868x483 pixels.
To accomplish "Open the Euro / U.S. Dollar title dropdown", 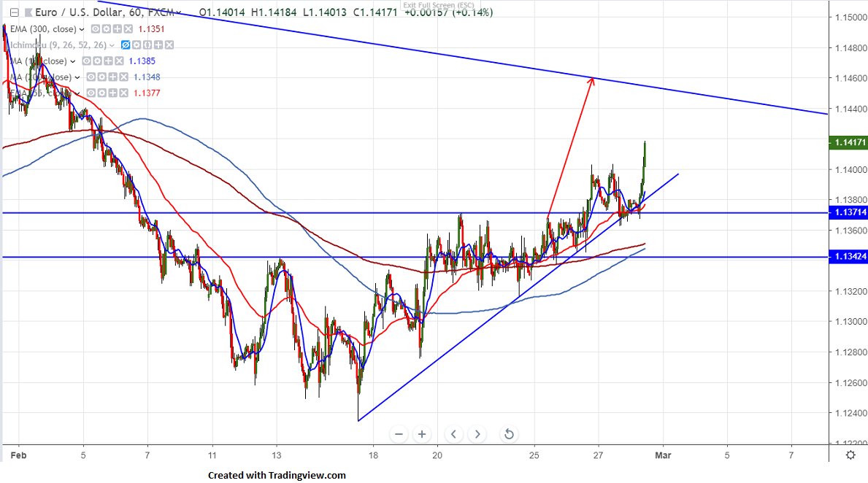I will click(x=179, y=12).
